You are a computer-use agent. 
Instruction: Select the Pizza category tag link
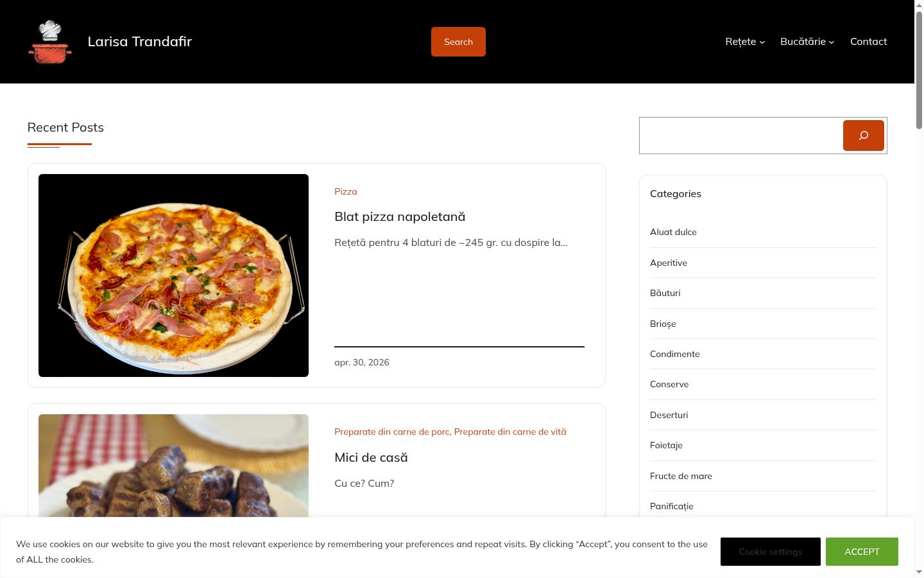[345, 191]
